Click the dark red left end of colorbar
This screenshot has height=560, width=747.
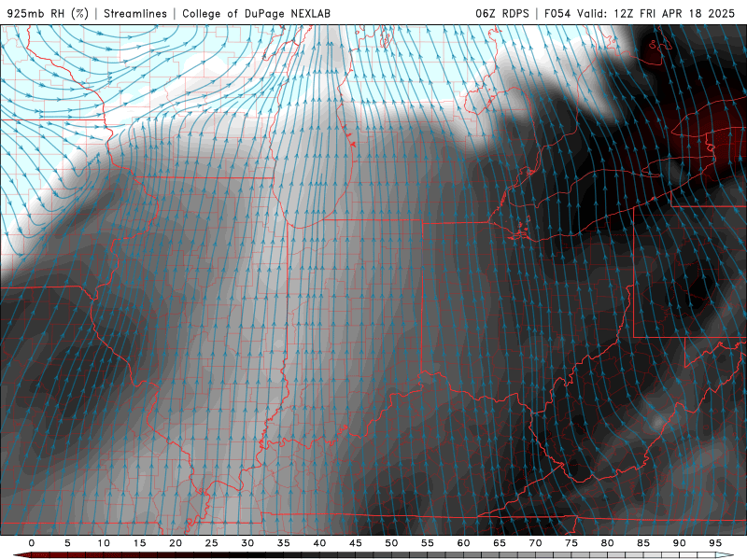point(21,555)
